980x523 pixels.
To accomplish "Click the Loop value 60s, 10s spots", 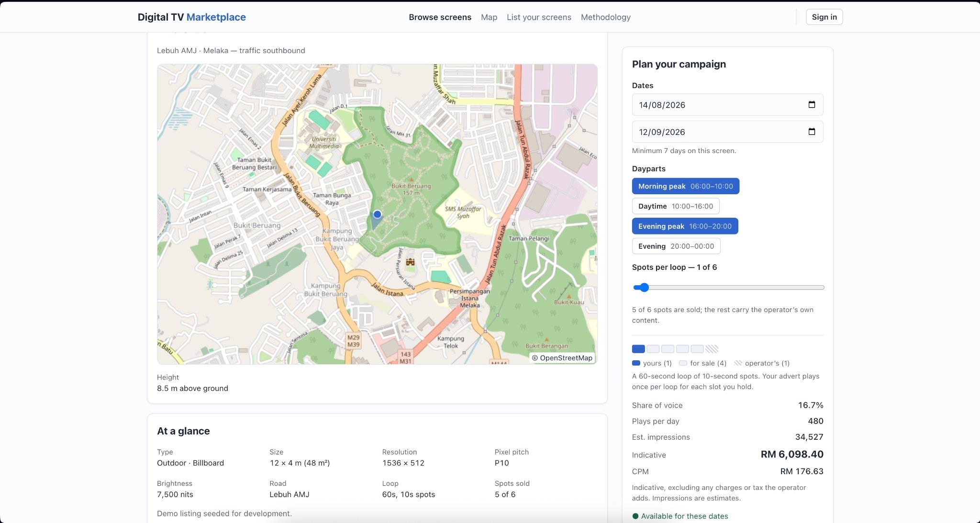I will [408, 494].
